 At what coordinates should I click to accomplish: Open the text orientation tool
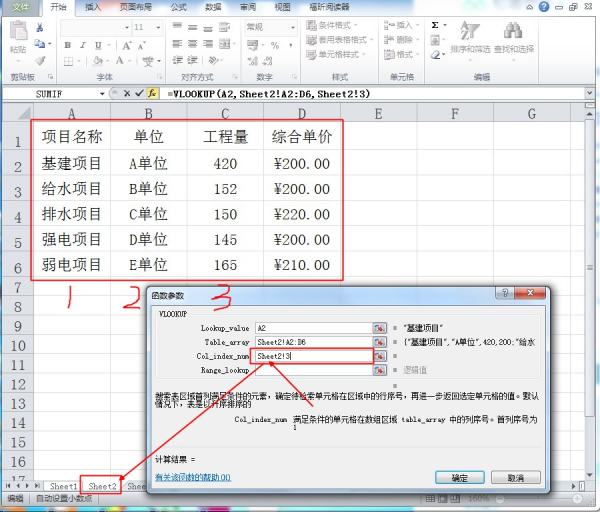[x=213, y=60]
